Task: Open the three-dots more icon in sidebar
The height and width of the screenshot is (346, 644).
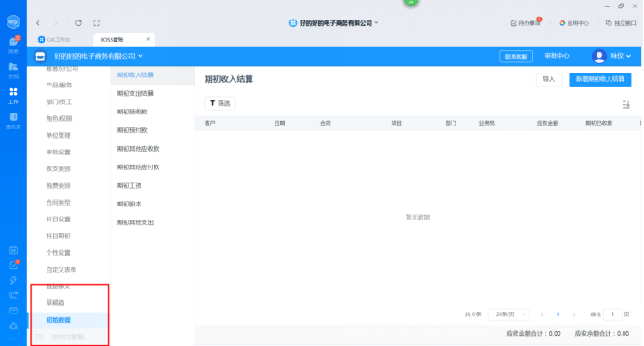Action: [13, 339]
